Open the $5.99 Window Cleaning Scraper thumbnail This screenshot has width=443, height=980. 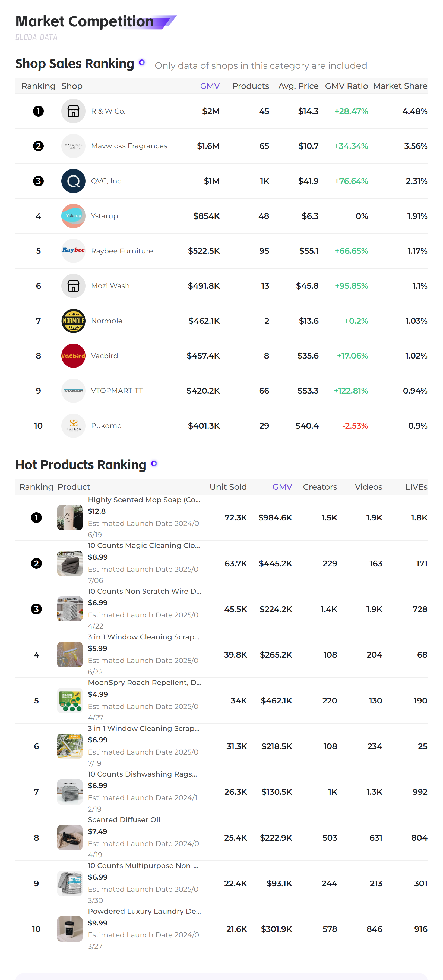pyautogui.click(x=70, y=655)
